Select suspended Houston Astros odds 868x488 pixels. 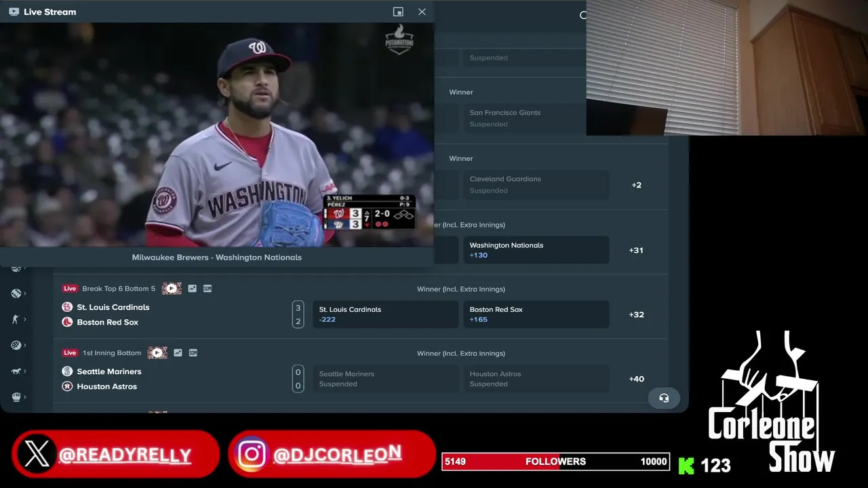coord(536,379)
